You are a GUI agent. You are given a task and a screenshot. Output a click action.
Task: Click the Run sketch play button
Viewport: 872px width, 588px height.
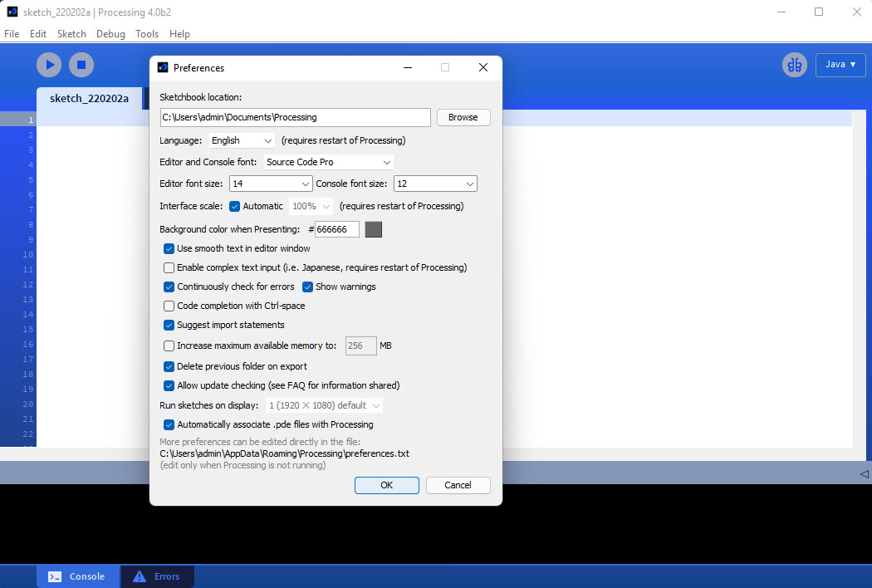point(49,65)
